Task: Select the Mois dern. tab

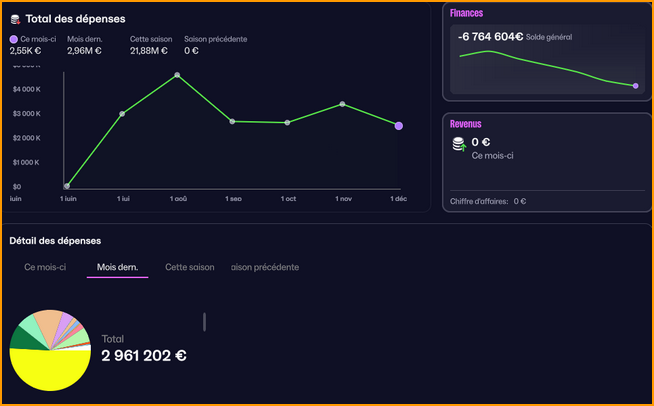Action: coord(117,267)
